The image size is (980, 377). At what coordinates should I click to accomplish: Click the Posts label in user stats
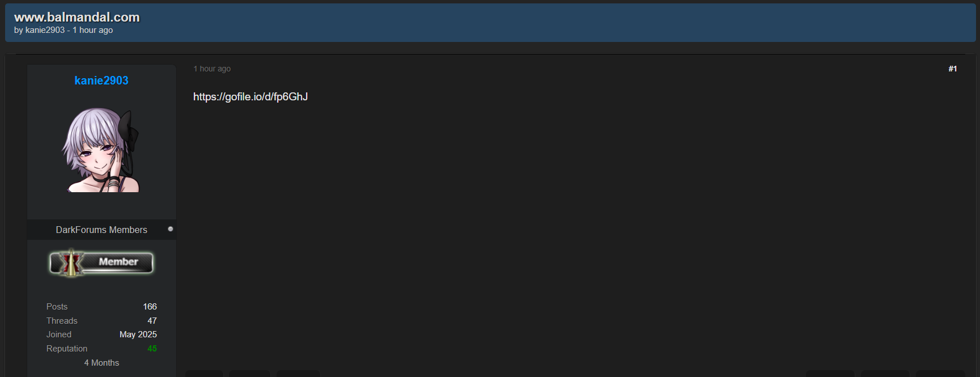click(57, 307)
